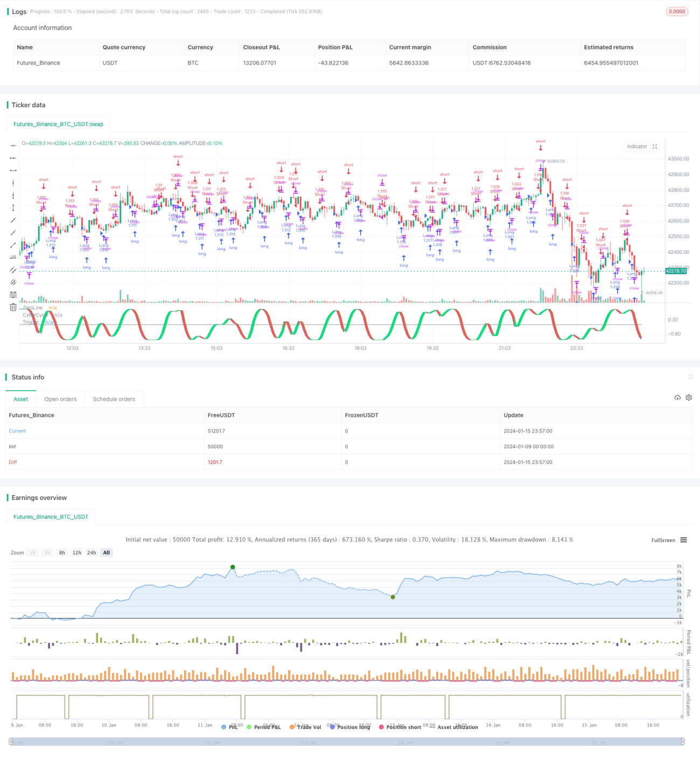Select the Fibonacci levels drawing tool
This screenshot has width=700, height=757.
tap(13, 294)
